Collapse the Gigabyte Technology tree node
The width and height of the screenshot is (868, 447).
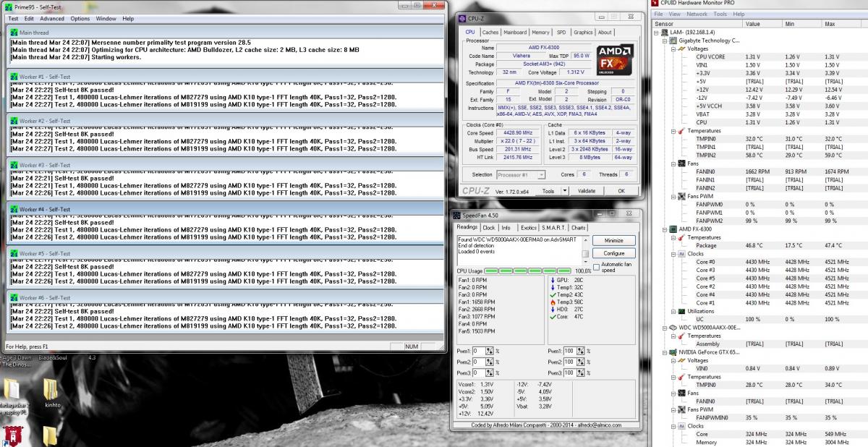pos(665,41)
